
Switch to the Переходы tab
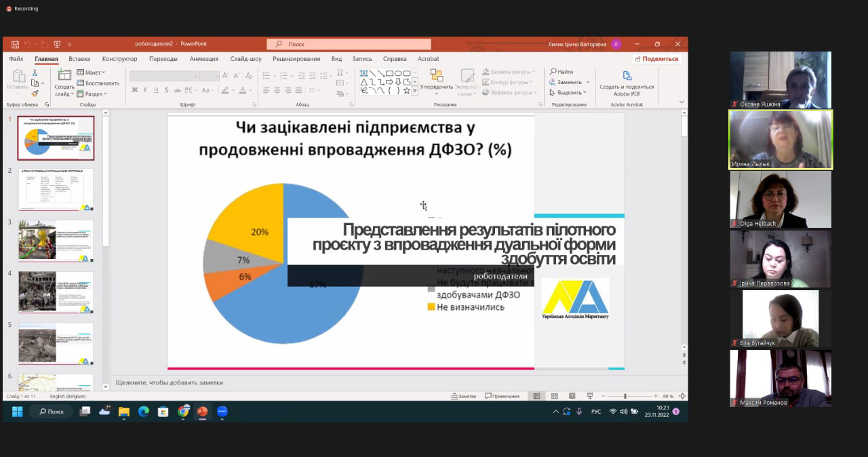click(x=163, y=59)
